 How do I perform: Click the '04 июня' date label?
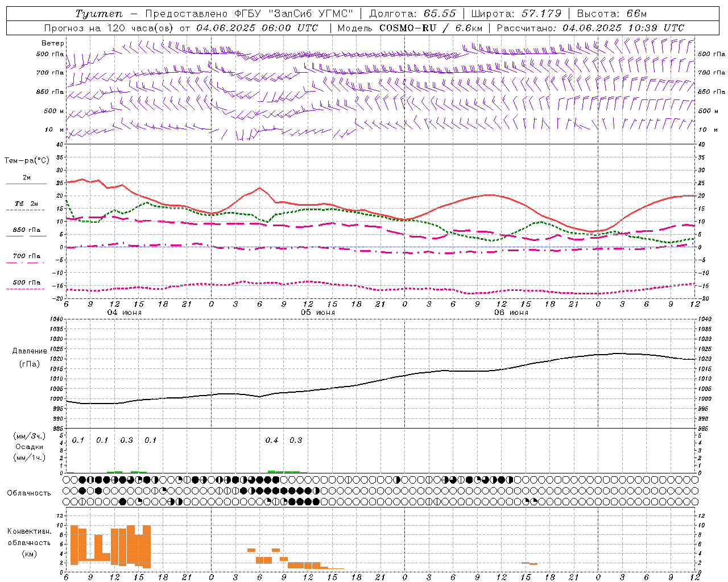tap(125, 313)
